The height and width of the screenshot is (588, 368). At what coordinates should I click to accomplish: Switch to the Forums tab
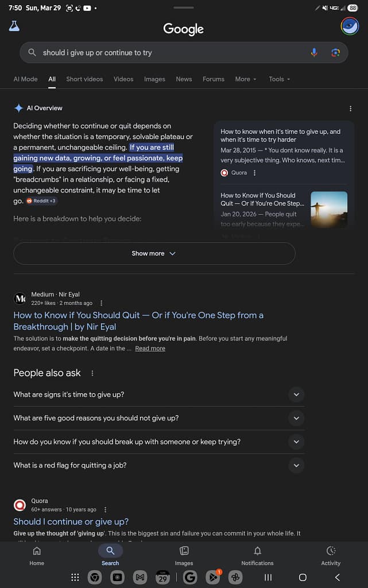pyautogui.click(x=214, y=79)
